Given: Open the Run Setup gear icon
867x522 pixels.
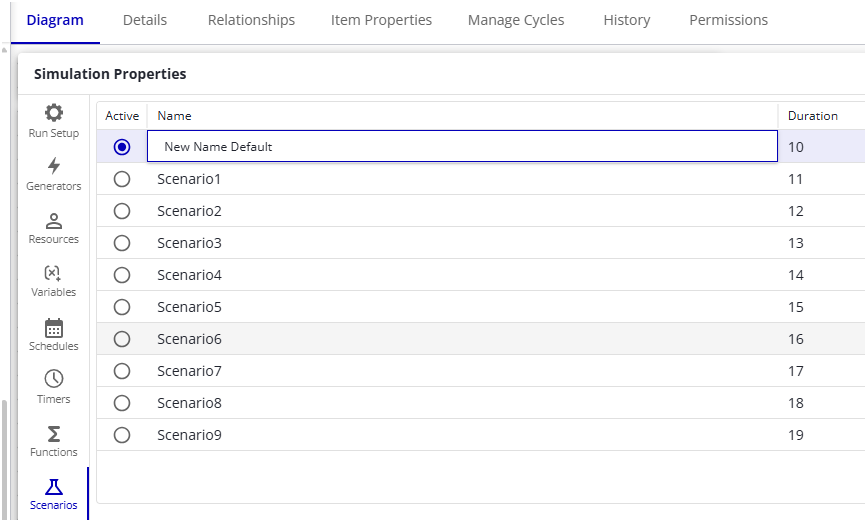Looking at the screenshot, I should tap(54, 113).
